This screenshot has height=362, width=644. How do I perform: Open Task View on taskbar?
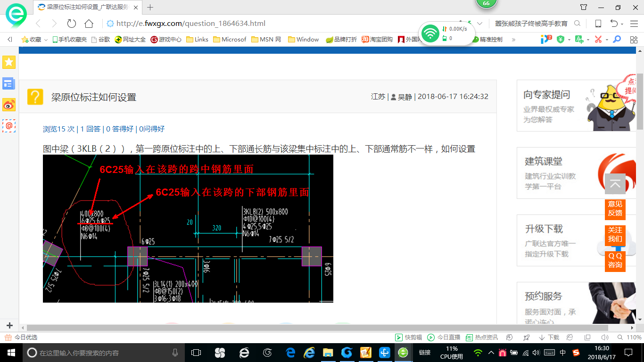[196, 353]
